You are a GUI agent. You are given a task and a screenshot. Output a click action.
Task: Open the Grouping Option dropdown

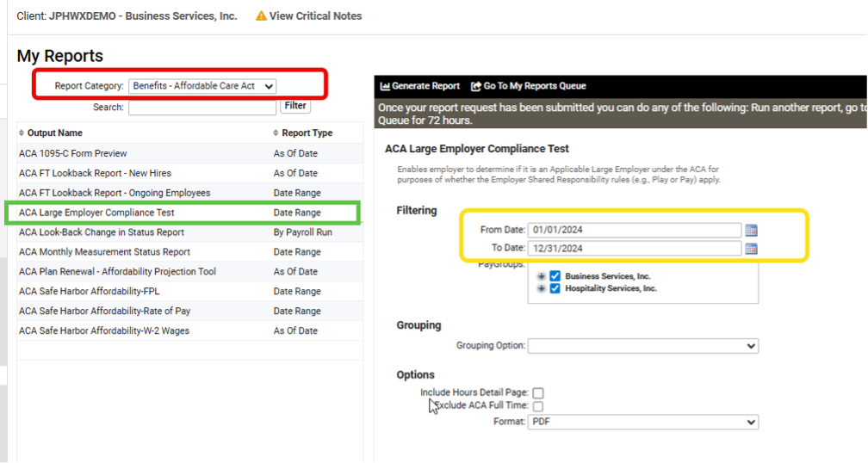(x=642, y=346)
